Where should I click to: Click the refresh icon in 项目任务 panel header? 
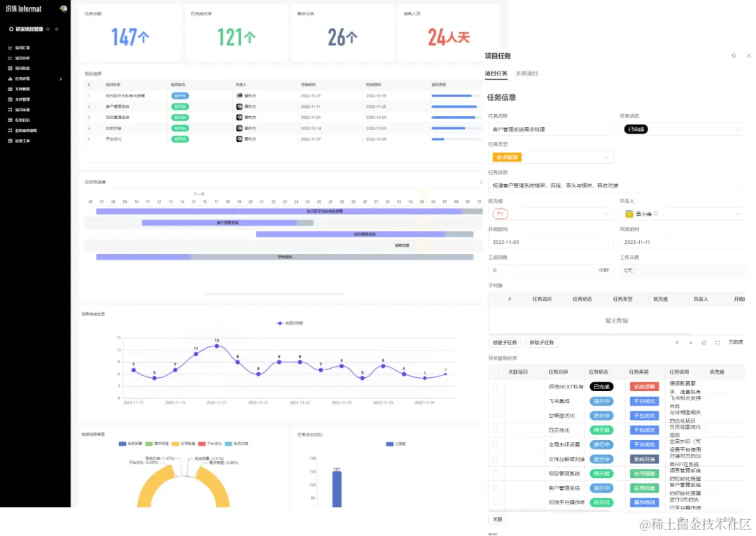click(x=734, y=56)
